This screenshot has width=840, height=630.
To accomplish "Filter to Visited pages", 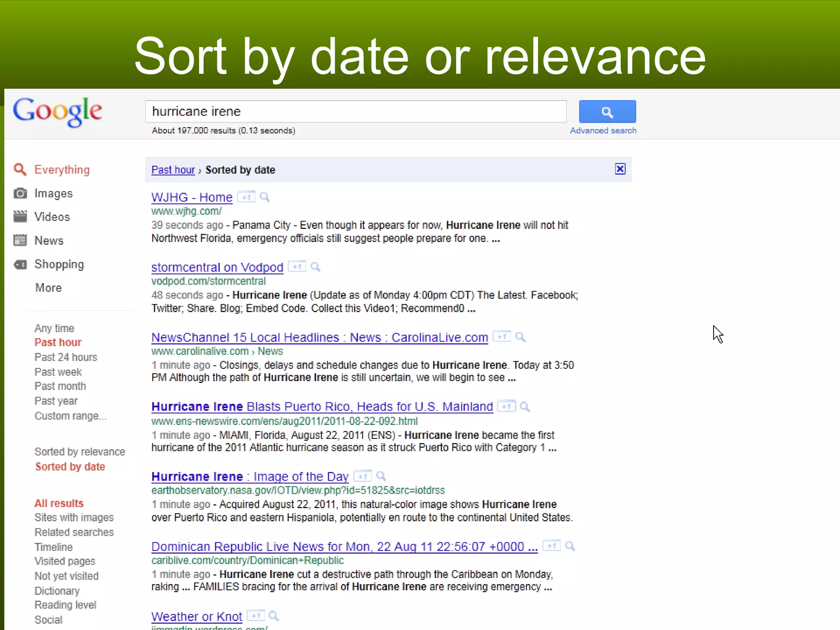I will (65, 561).
